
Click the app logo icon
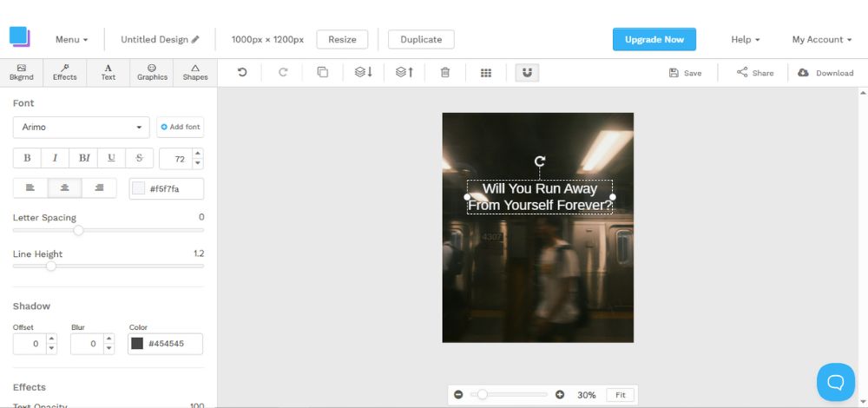click(x=19, y=37)
